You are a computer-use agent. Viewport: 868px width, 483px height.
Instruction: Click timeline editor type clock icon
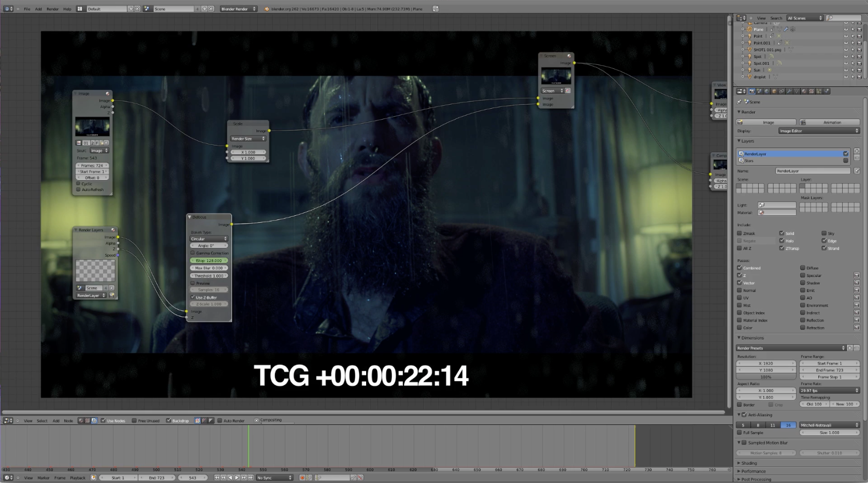pos(8,477)
